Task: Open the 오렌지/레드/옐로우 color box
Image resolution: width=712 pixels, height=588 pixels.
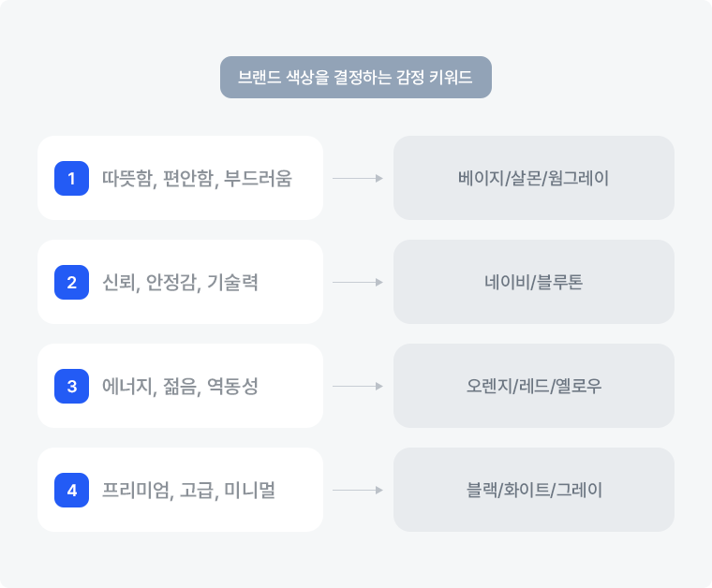Action: point(534,386)
